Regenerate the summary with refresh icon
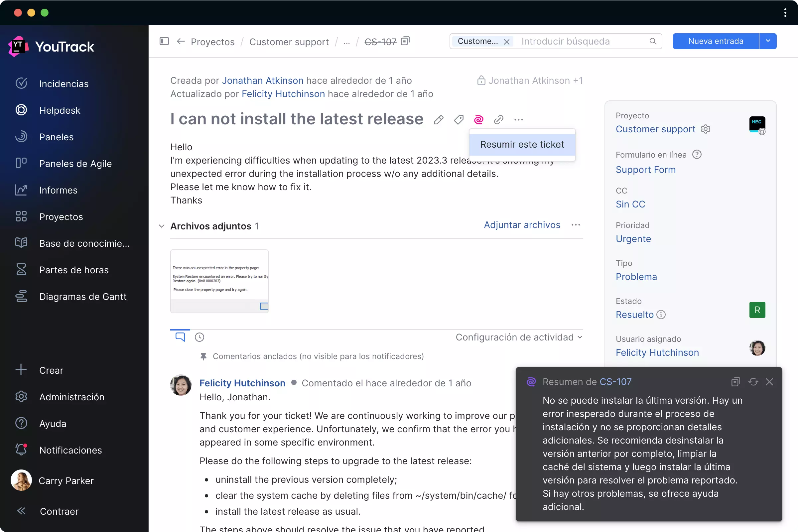The height and width of the screenshot is (532, 798). (753, 382)
